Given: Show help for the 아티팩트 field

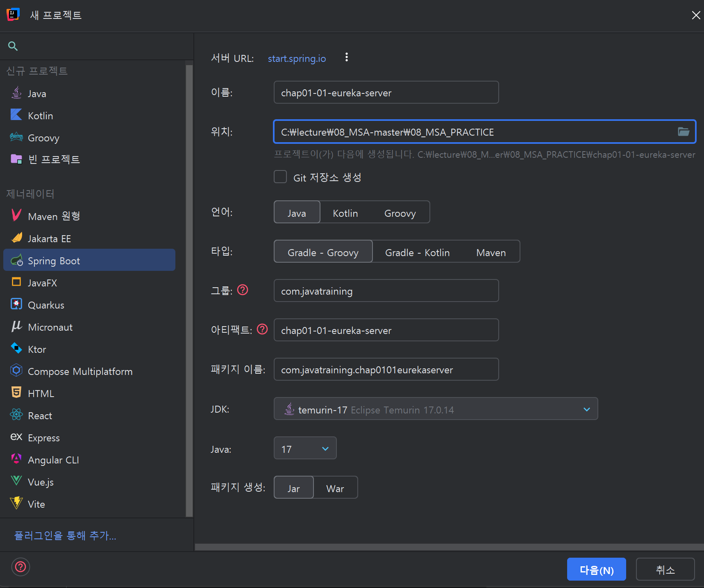Looking at the screenshot, I should pos(262,329).
